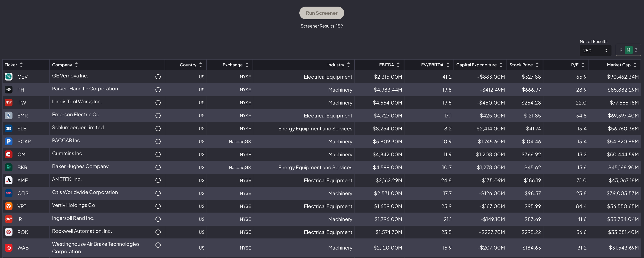
Task: Open info icon for Cummins Inc.
Action: pos(158,155)
